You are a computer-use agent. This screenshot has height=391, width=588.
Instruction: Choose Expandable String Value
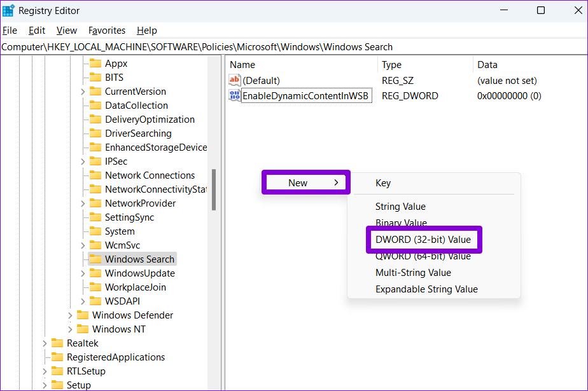click(x=434, y=289)
